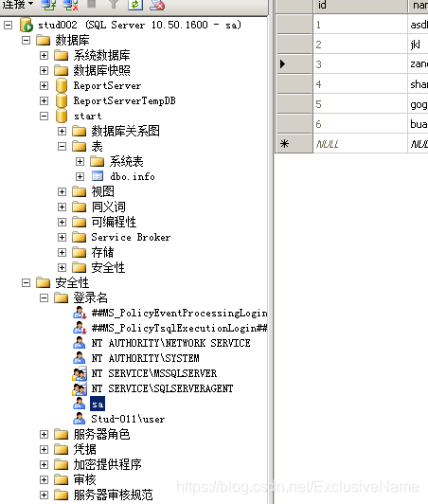Click the disconnect server icon with red X

[70, 5]
